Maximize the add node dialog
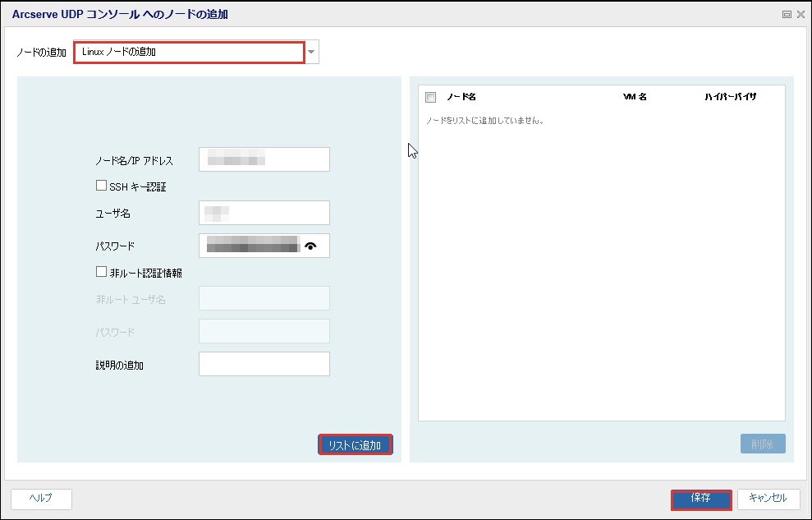The image size is (812, 520). (x=787, y=15)
